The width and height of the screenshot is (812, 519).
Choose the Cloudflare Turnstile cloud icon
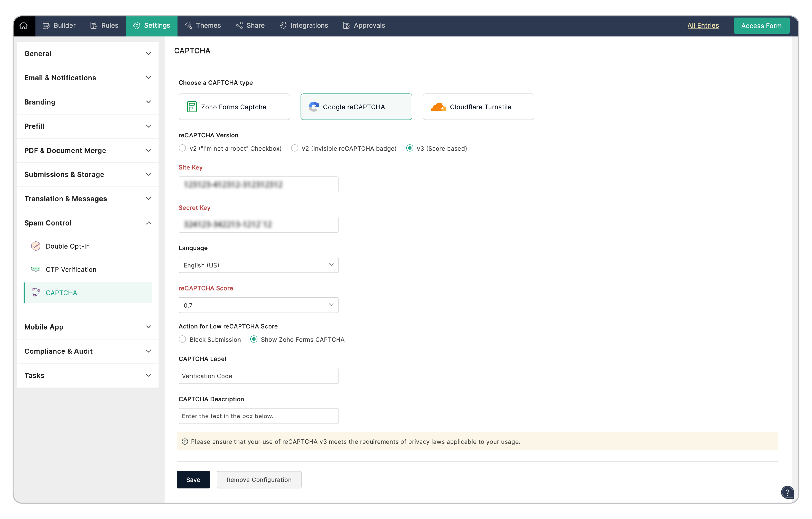(438, 107)
